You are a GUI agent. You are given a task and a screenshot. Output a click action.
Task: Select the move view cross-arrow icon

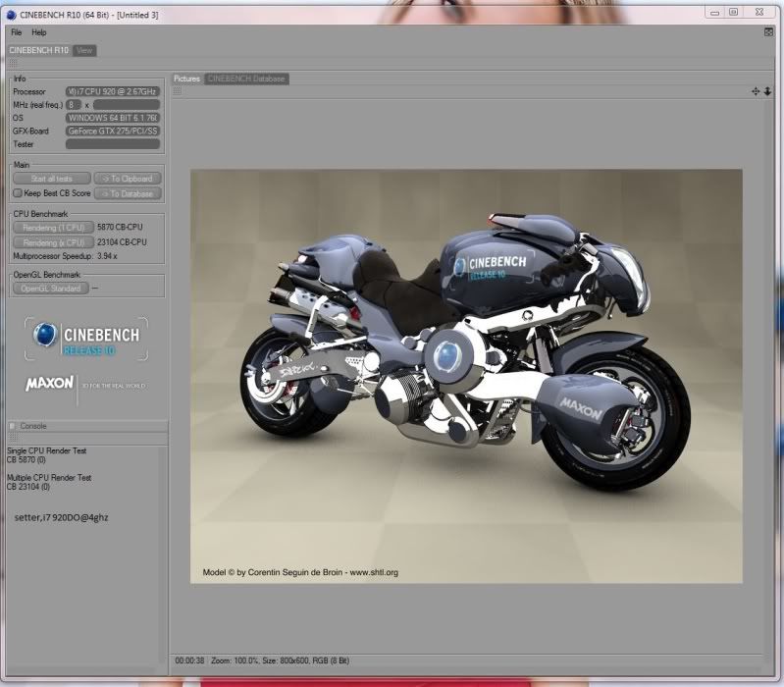(x=756, y=91)
